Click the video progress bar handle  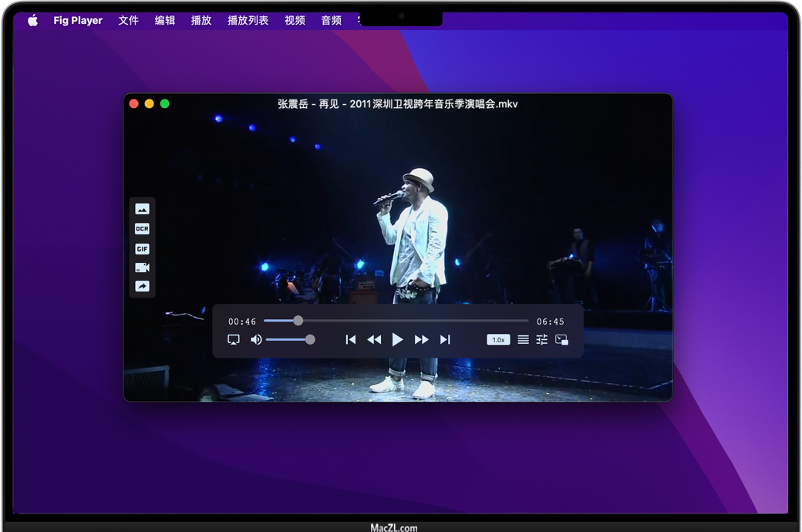pyautogui.click(x=298, y=321)
